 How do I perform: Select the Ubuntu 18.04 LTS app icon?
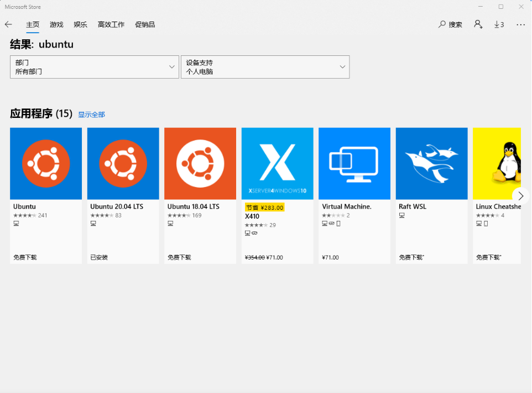pyautogui.click(x=200, y=163)
